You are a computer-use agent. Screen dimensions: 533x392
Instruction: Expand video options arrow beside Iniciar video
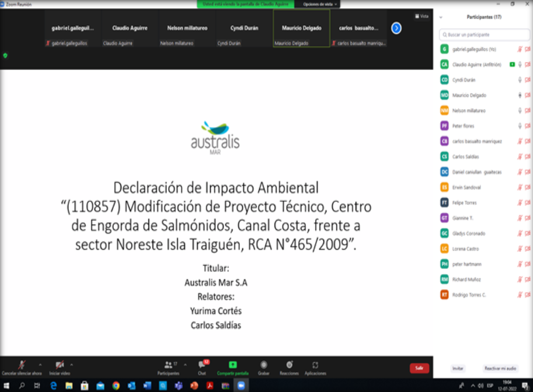71,365
